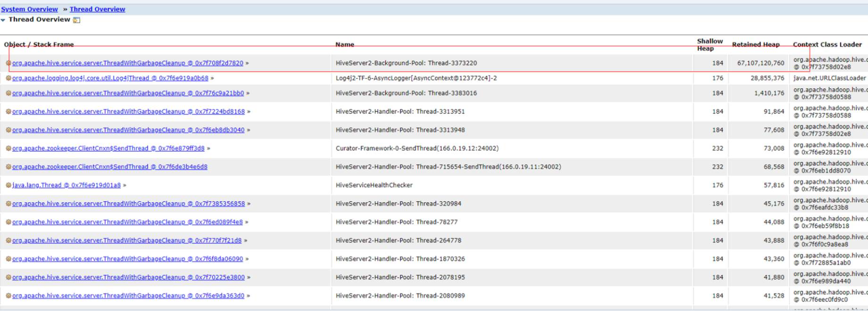Open the Log4jThread @ 0x7f6e919a0b68 link
This screenshot has height=311, width=868.
pyautogui.click(x=110, y=78)
